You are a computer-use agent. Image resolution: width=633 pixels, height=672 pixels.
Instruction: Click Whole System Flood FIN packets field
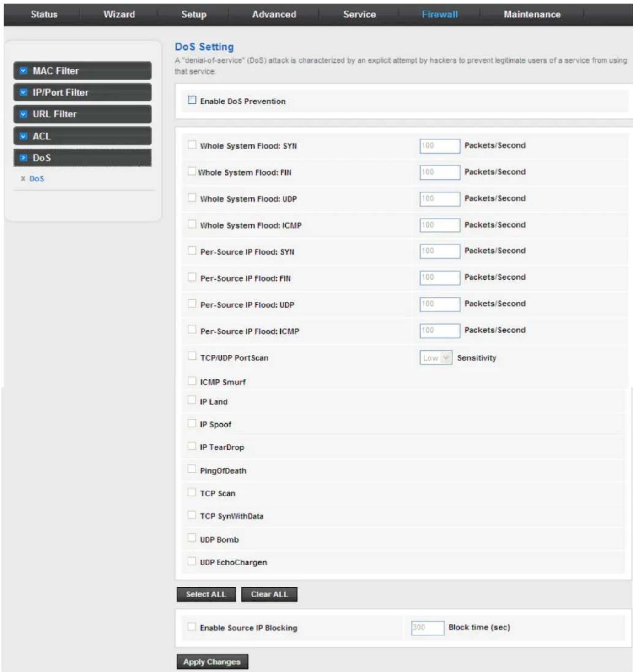click(x=440, y=172)
